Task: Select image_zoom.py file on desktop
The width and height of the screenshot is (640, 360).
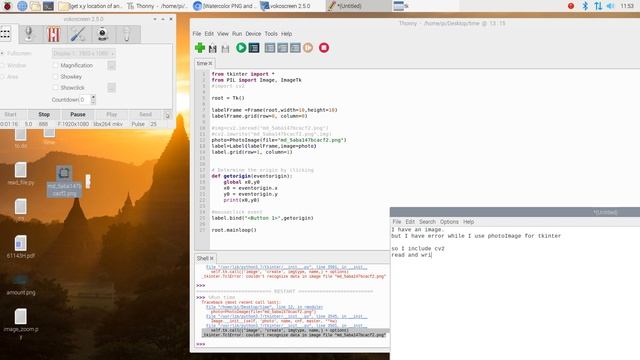Action: [x=20, y=324]
